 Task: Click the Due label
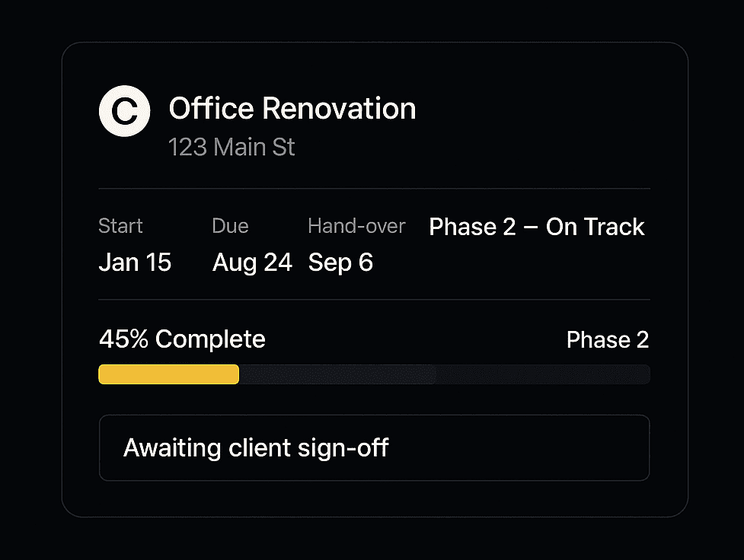pos(230,226)
